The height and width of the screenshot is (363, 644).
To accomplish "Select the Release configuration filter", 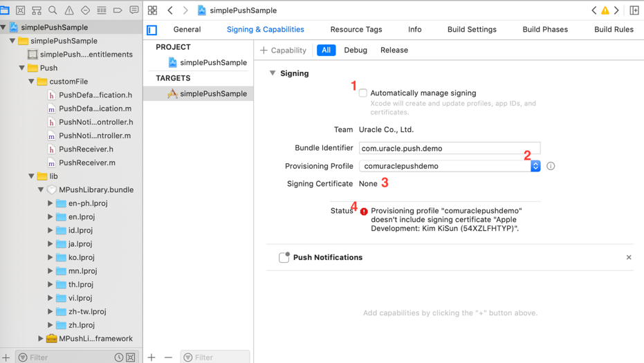I will click(x=394, y=50).
